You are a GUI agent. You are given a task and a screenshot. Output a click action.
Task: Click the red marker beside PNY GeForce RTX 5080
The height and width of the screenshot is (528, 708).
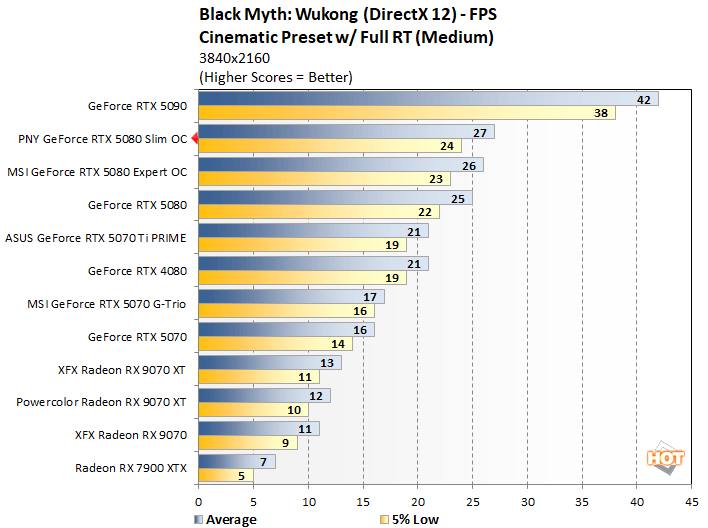pos(195,138)
